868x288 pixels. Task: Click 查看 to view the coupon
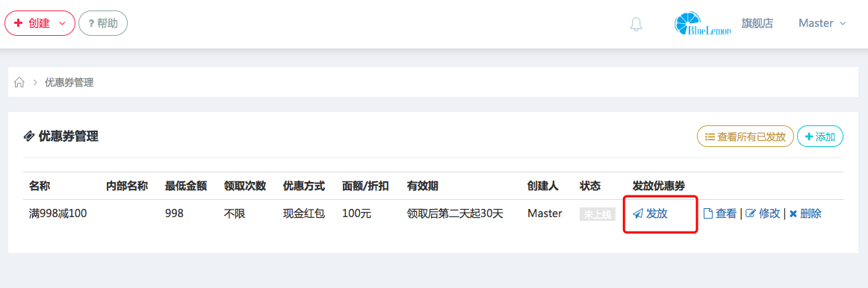tap(719, 213)
